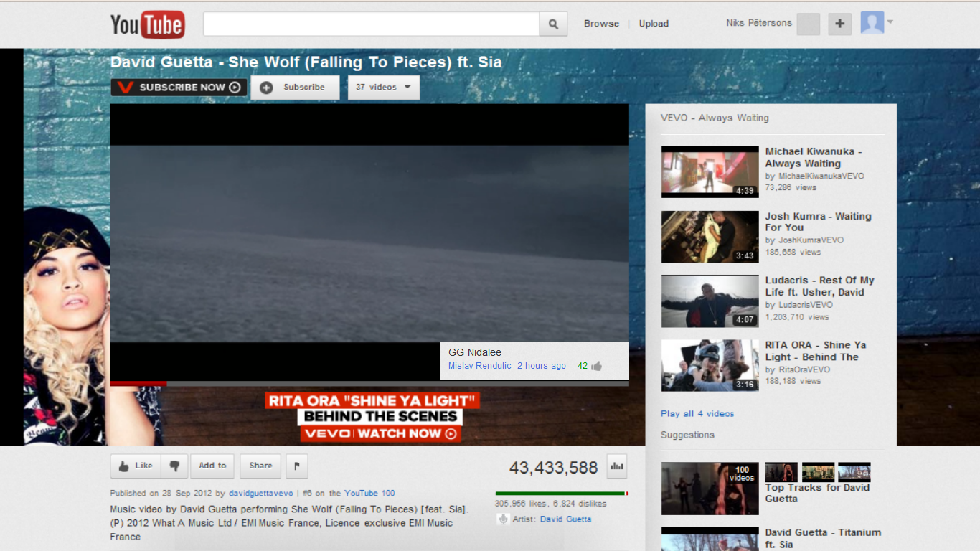Thumbs up the GG Nidalee comment
980x551 pixels.
click(596, 366)
